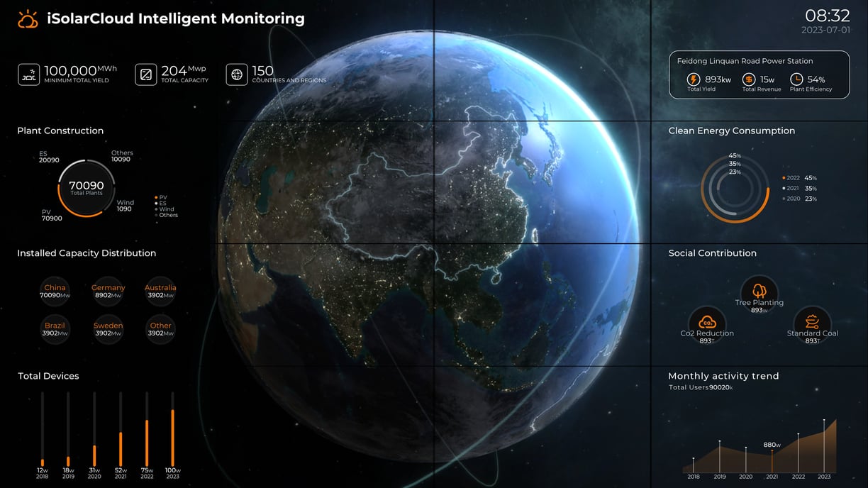Click the 893kw Total Yield value
Image resolution: width=868 pixels, height=488 pixels.
pos(718,79)
